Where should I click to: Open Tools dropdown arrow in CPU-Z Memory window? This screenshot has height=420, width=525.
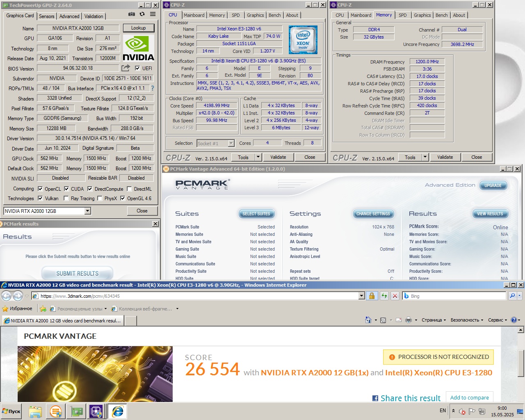click(x=425, y=157)
